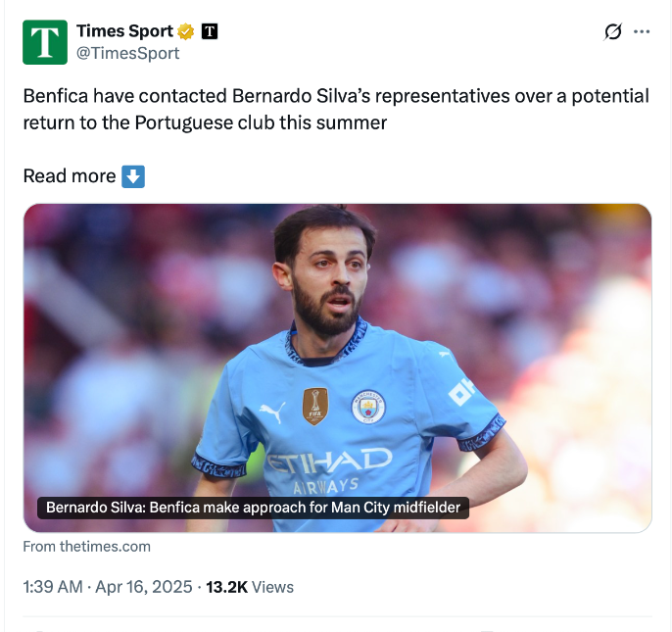Follow the "From thetimes.com" link
This screenshot has width=672, height=632.
(87, 546)
